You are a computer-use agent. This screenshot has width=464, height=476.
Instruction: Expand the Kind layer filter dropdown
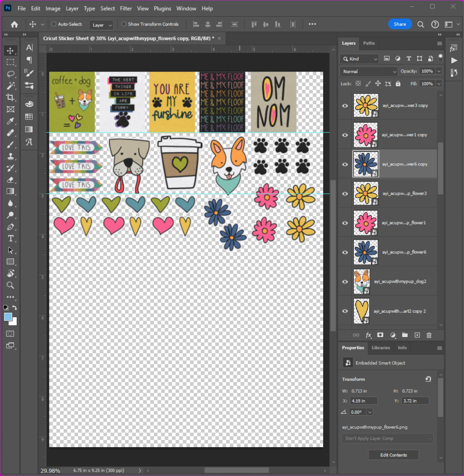click(360, 59)
